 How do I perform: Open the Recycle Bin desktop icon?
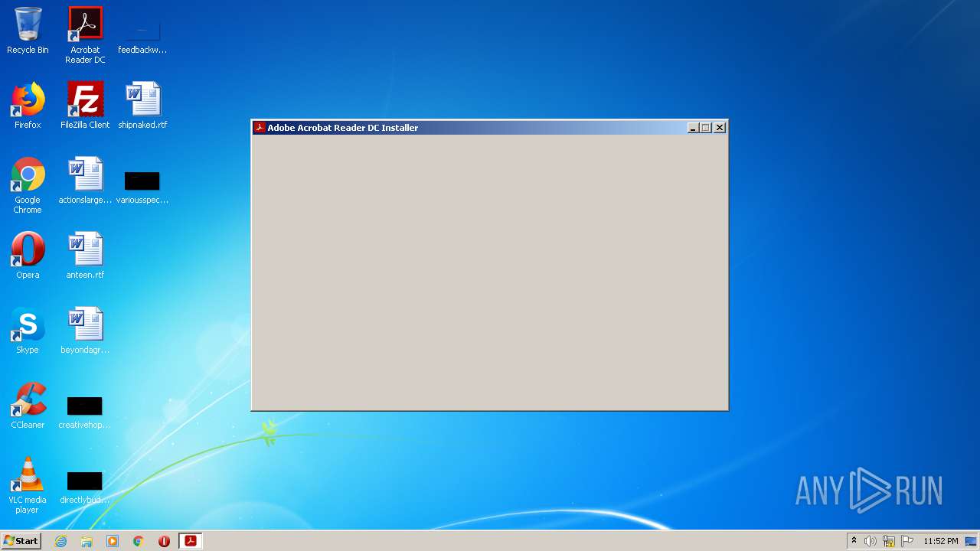(28, 31)
